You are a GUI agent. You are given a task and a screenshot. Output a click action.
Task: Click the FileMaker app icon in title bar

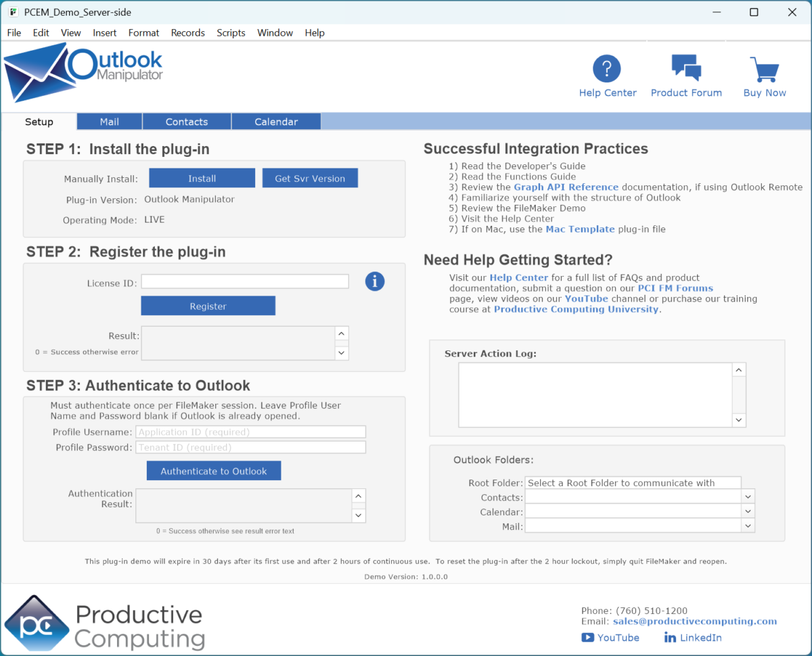(13, 12)
